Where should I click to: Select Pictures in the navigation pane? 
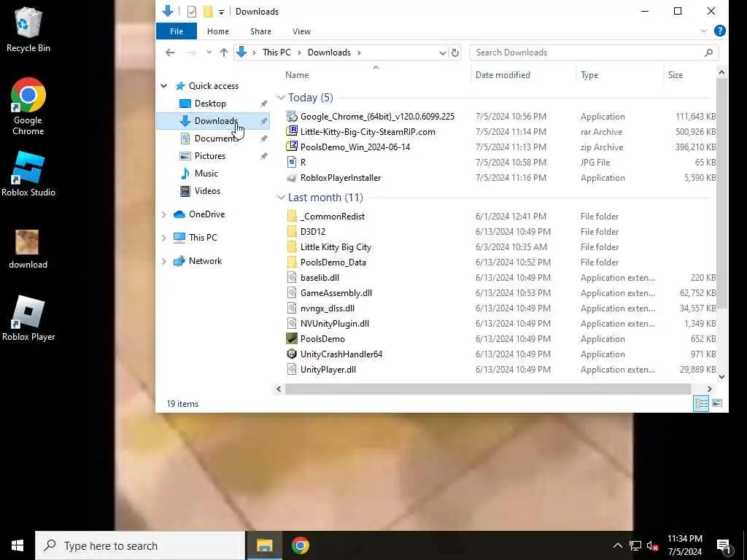click(209, 156)
